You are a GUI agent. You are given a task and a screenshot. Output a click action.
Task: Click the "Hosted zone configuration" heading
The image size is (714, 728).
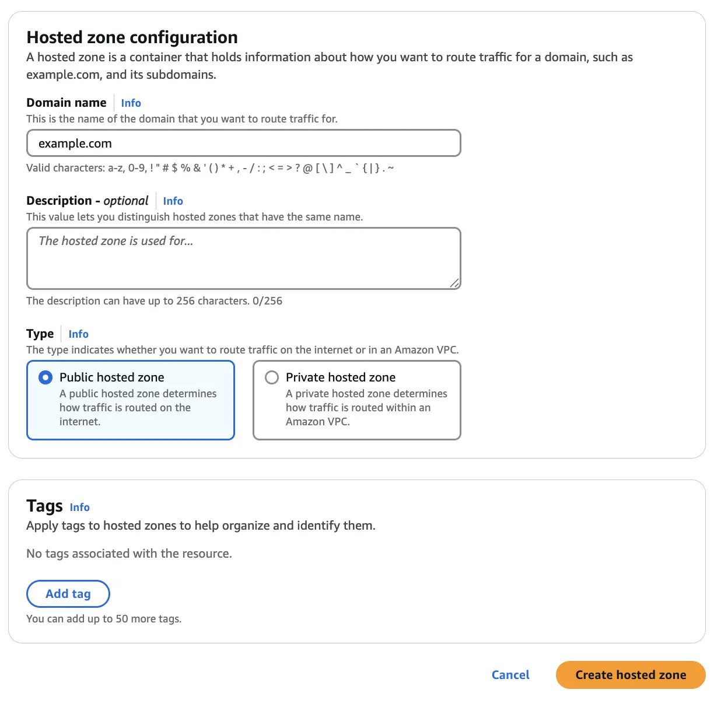coord(132,37)
